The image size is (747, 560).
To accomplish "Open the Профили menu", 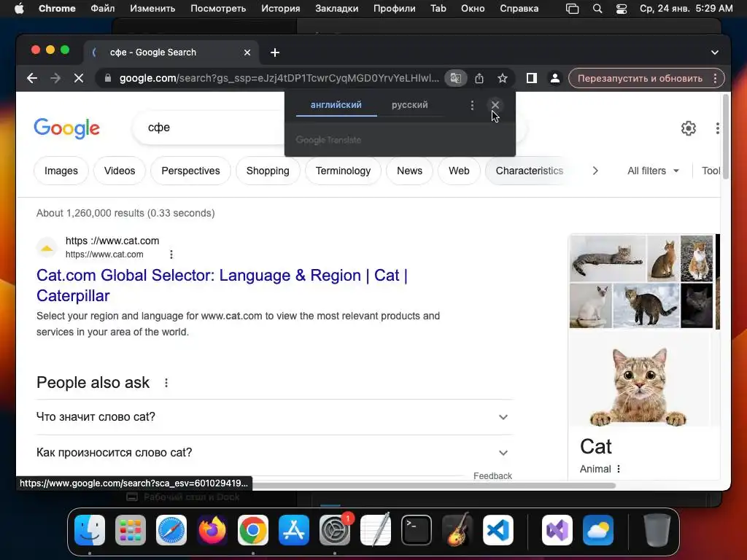I will (395, 9).
